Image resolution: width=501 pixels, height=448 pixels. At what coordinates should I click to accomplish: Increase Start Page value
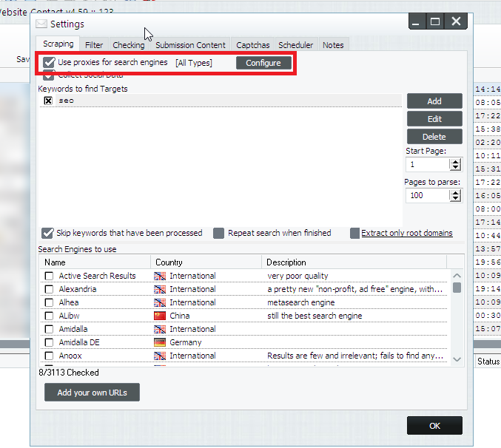455,162
